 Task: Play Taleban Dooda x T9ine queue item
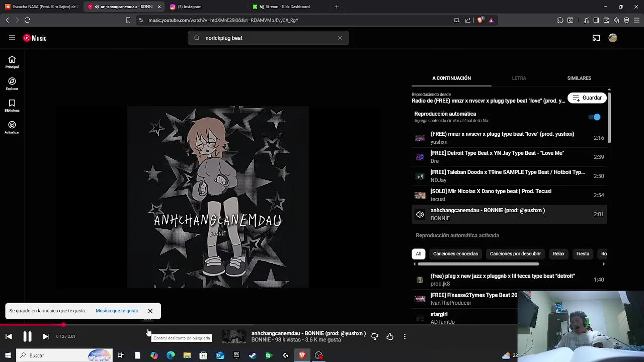[x=509, y=176]
